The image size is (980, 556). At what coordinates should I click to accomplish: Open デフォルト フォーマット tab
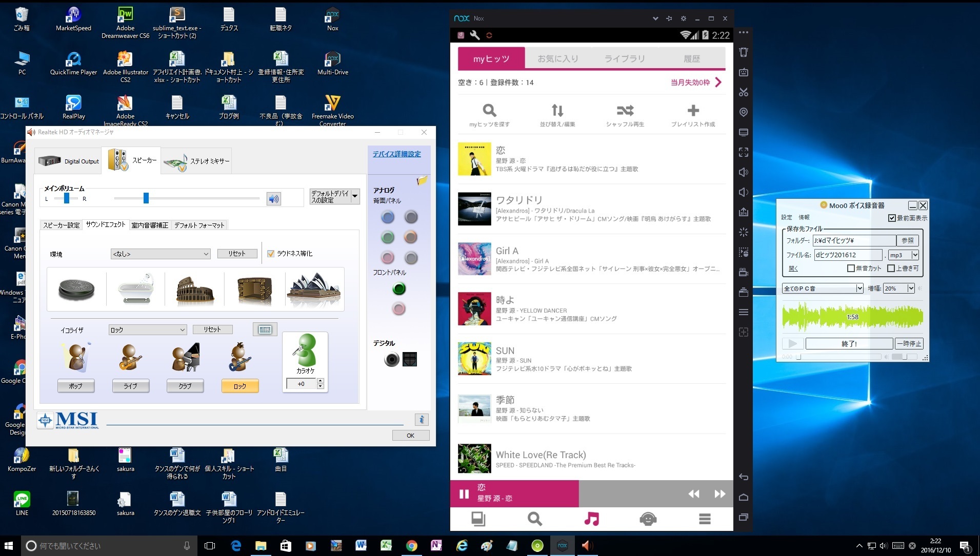point(199,225)
